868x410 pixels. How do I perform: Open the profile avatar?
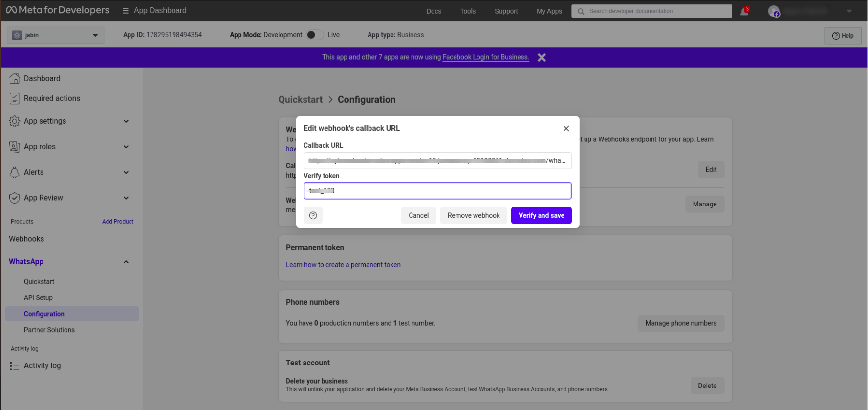point(774,11)
